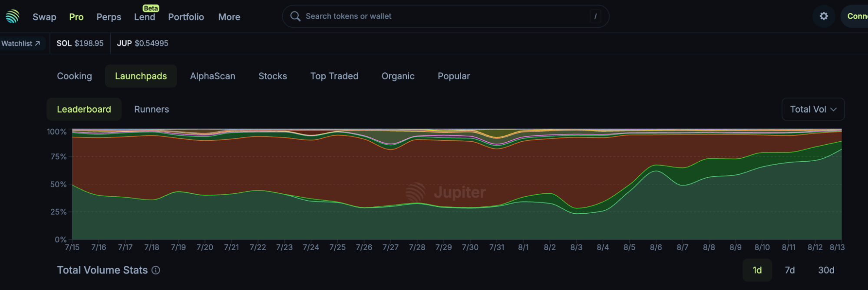Click the 7/15 date on chart axis
Screen dimensions: 868x290
tap(72, 247)
